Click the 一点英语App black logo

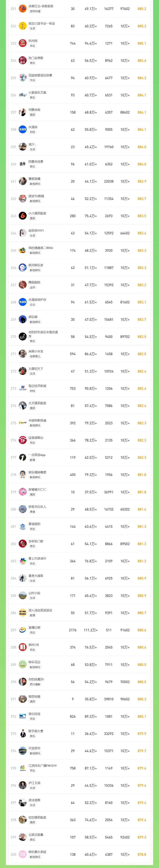click(x=23, y=457)
